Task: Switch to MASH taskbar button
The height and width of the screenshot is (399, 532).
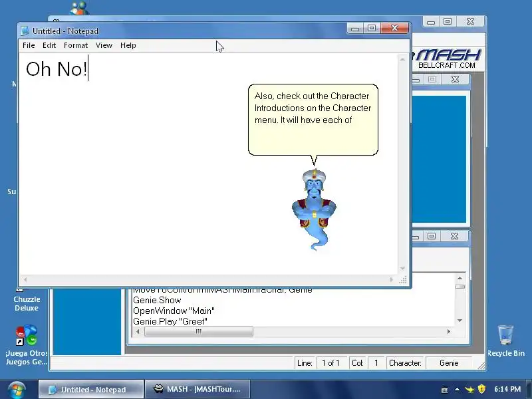Action: point(198,389)
